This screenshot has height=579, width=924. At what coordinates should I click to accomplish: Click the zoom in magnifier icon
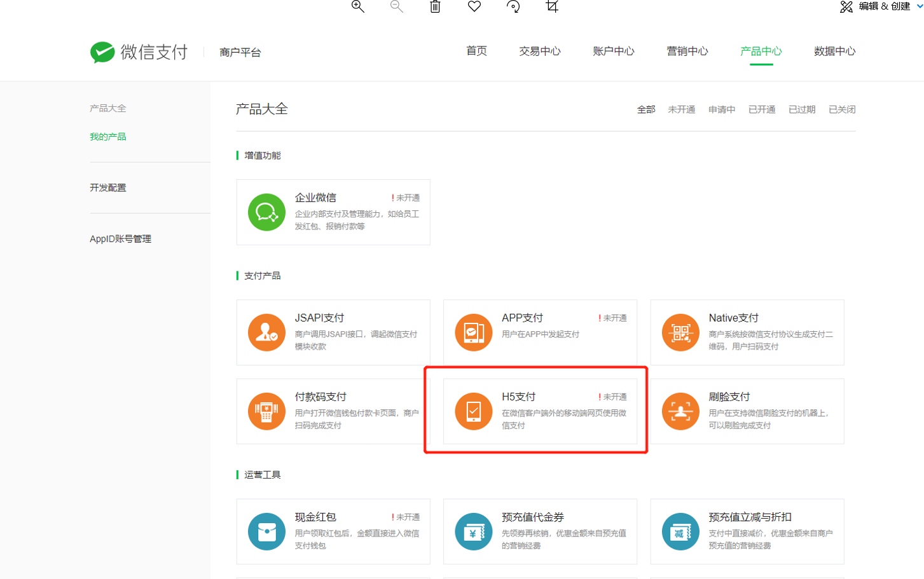click(x=358, y=6)
